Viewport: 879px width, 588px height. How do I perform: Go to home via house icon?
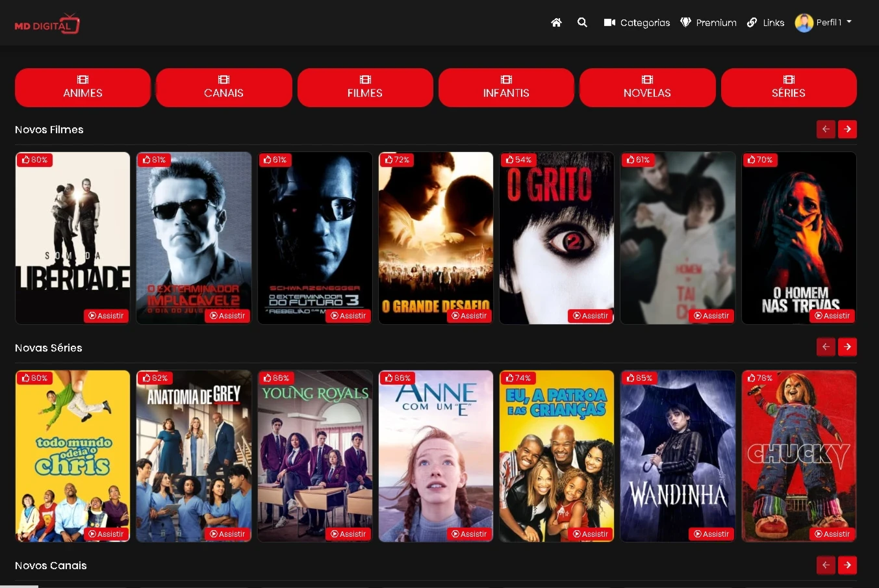pyautogui.click(x=556, y=22)
